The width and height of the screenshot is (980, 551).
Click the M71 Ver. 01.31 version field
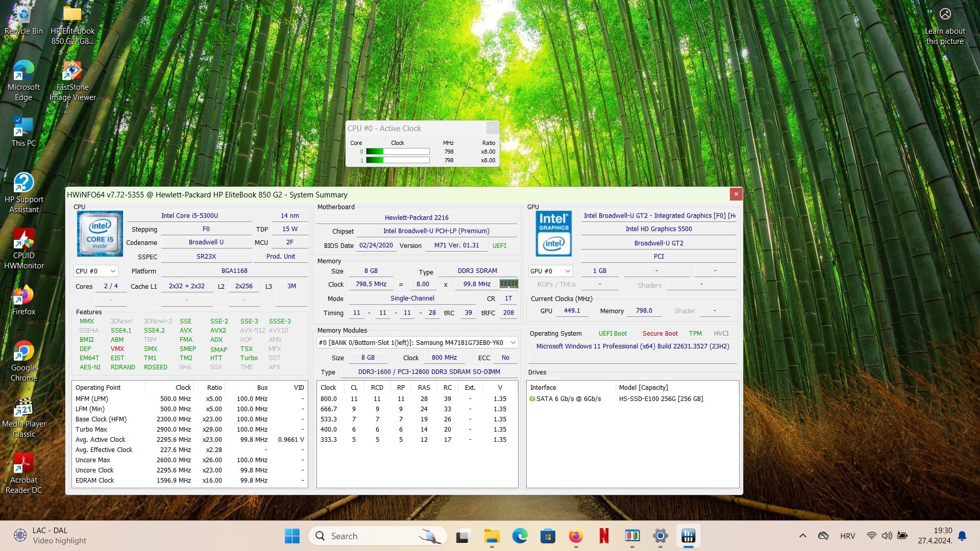click(456, 245)
